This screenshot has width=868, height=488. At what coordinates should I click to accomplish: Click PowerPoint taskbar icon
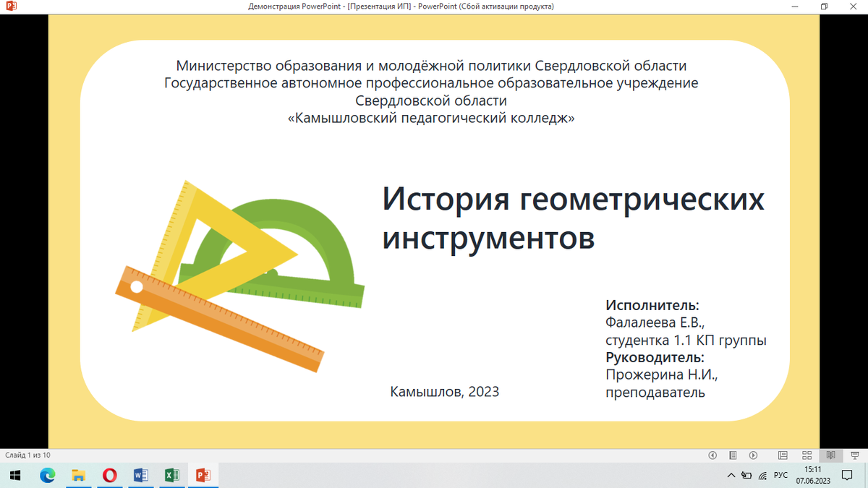pyautogui.click(x=203, y=475)
